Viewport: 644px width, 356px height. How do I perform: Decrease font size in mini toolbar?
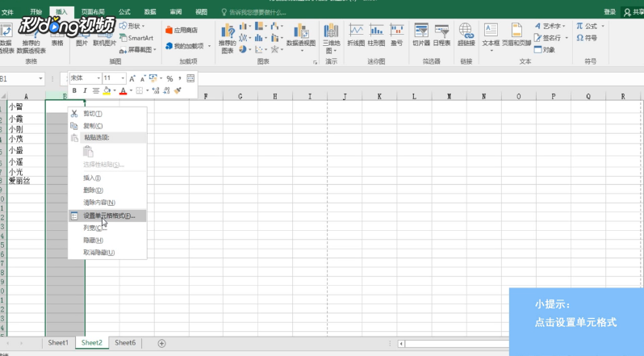click(x=143, y=78)
